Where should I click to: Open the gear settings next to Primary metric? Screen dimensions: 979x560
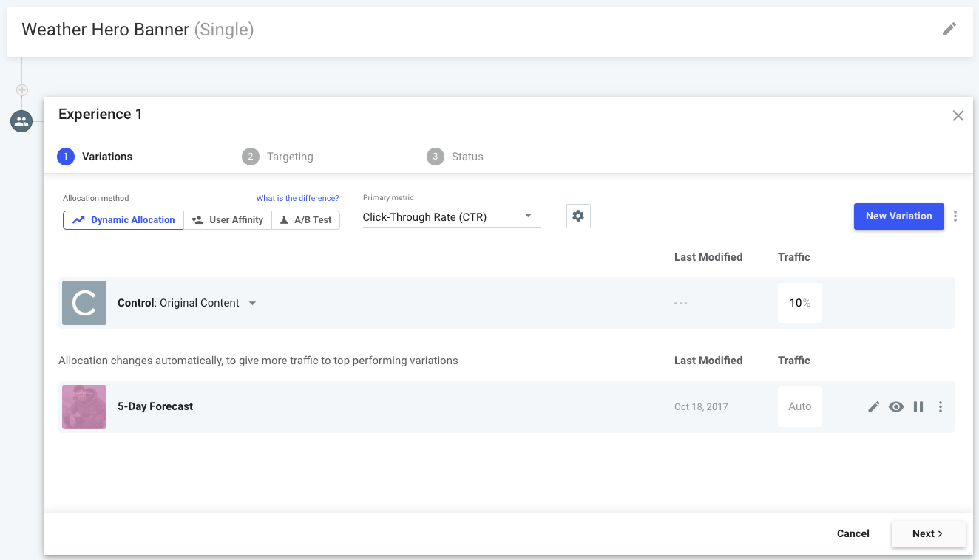click(578, 216)
